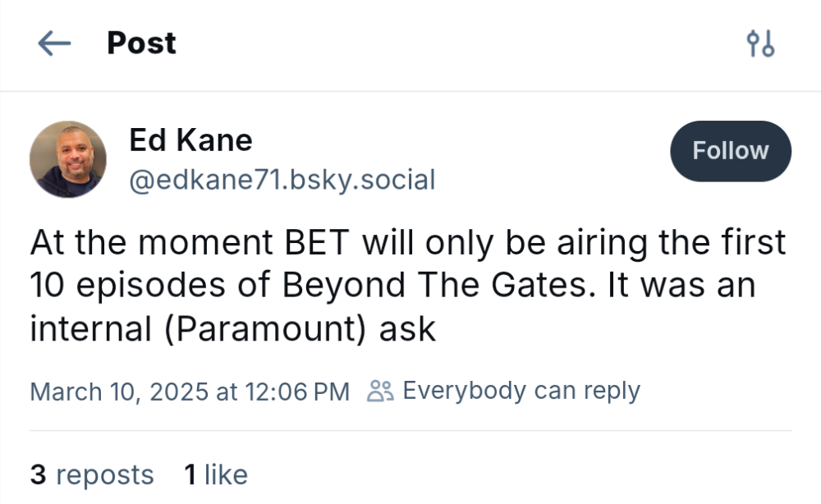View the 3 reposts list
The height and width of the screenshot is (504, 821).
click(x=92, y=474)
